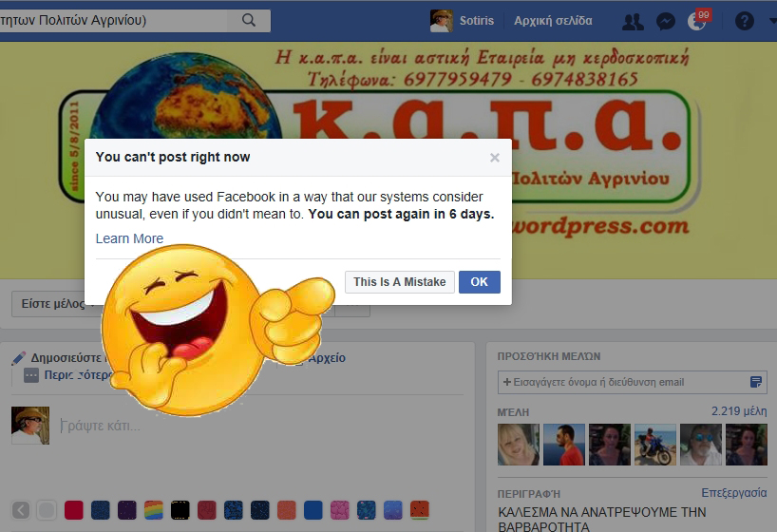
Task: Select the 'Αρχείο' file post tab
Action: click(x=326, y=358)
